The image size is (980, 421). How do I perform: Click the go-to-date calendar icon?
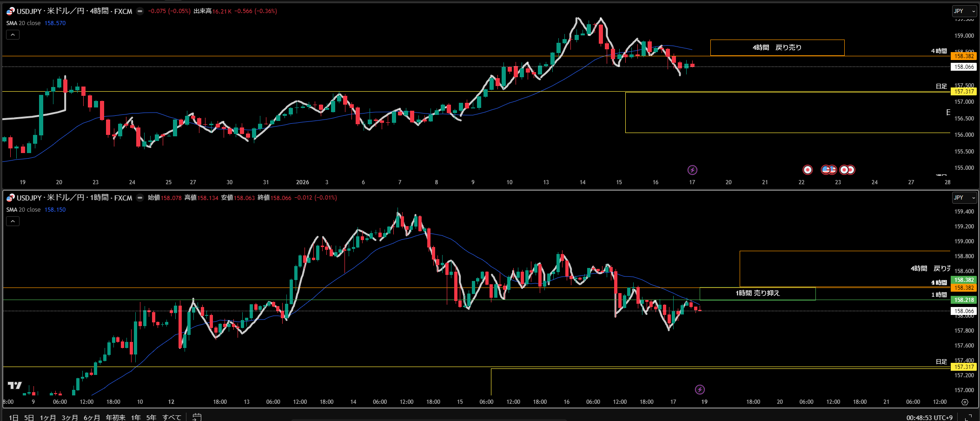tap(197, 417)
